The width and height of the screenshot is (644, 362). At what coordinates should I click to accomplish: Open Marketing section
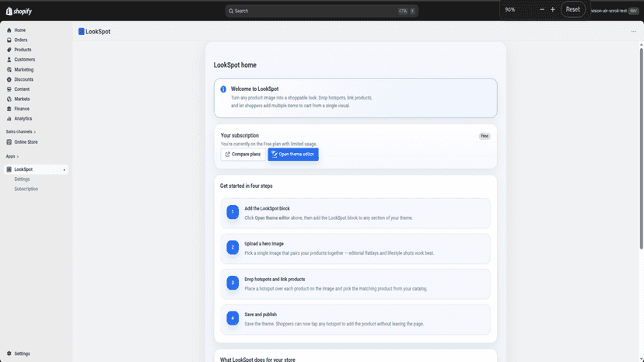coord(24,70)
